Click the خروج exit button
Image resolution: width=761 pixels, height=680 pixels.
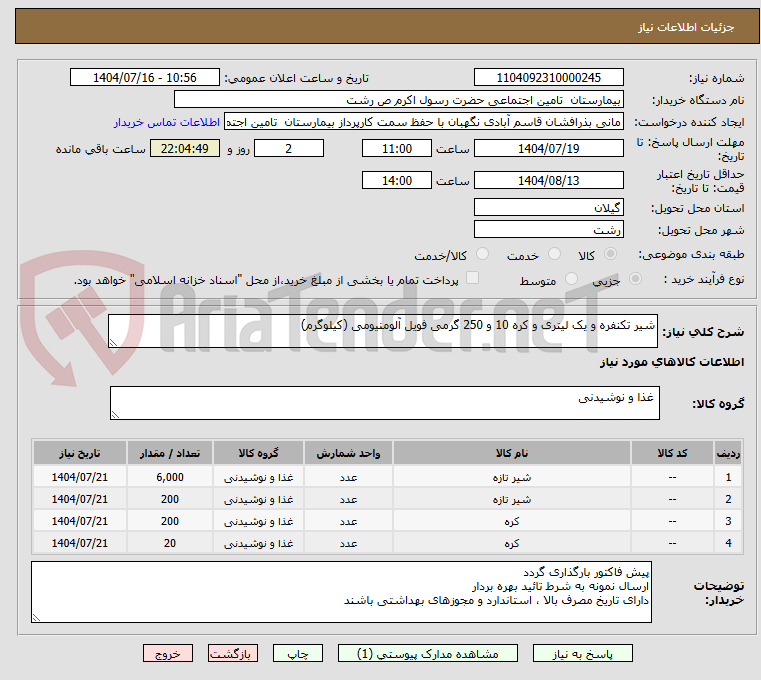click(x=168, y=653)
